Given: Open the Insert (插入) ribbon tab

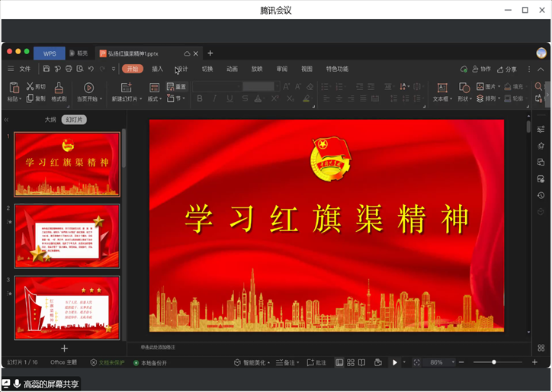Looking at the screenshot, I should (x=157, y=69).
